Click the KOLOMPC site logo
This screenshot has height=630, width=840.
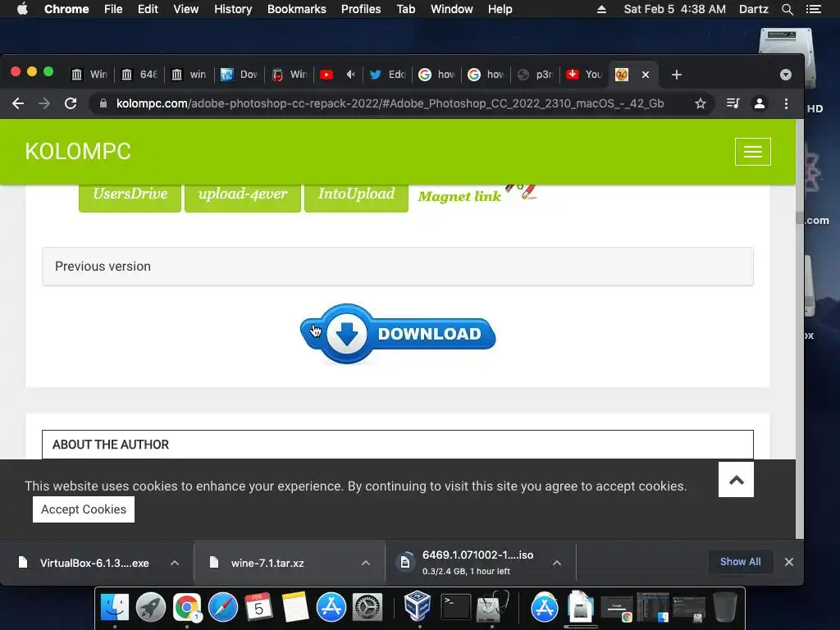78,152
